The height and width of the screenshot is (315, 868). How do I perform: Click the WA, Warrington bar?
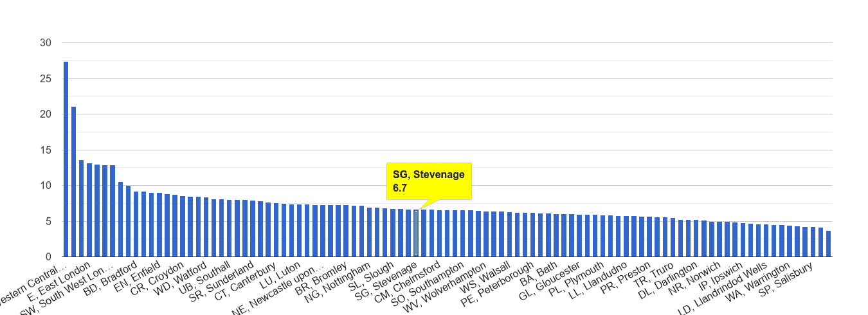(x=790, y=242)
